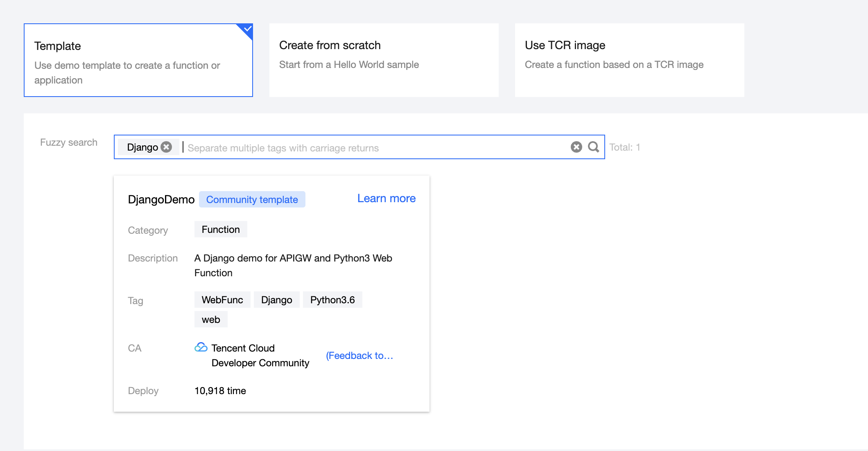Click the WebFunc tag
Image resolution: width=868 pixels, height=451 pixels.
pos(222,300)
